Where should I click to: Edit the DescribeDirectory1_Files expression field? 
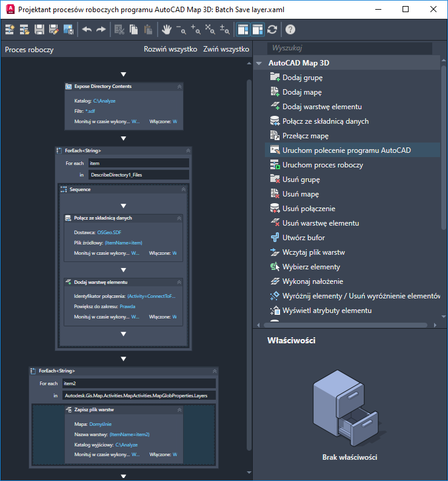tap(139, 175)
